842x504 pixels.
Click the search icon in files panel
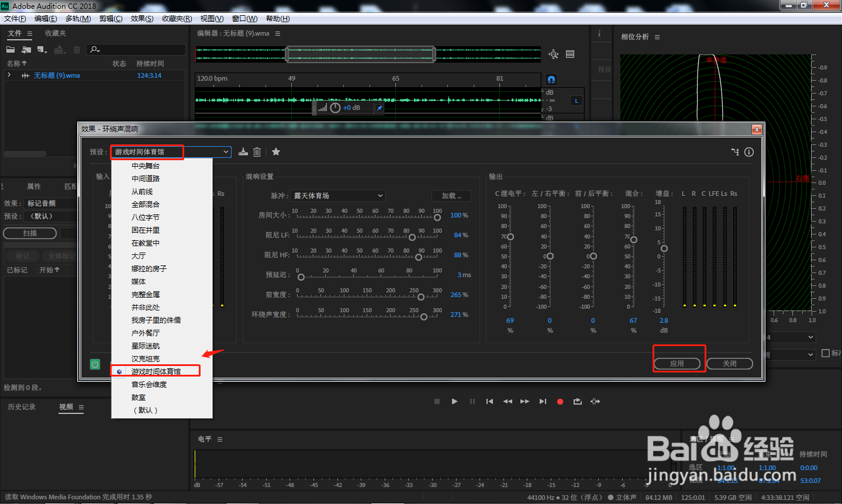(95, 50)
